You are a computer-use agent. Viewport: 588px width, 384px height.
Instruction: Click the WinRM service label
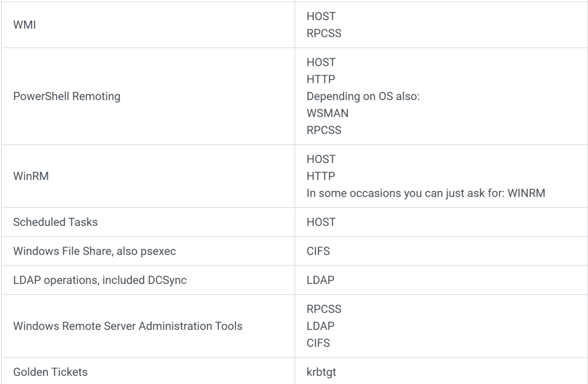point(31,176)
